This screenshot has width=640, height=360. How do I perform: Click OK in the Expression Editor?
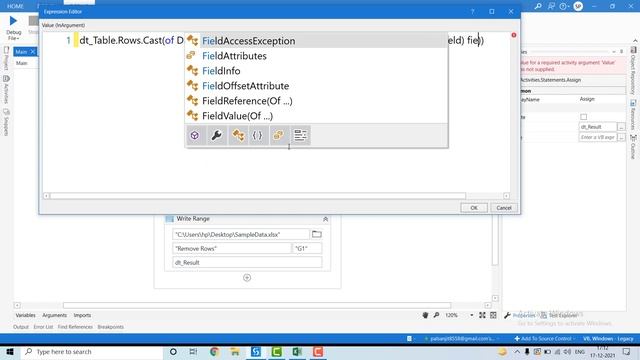(x=474, y=208)
